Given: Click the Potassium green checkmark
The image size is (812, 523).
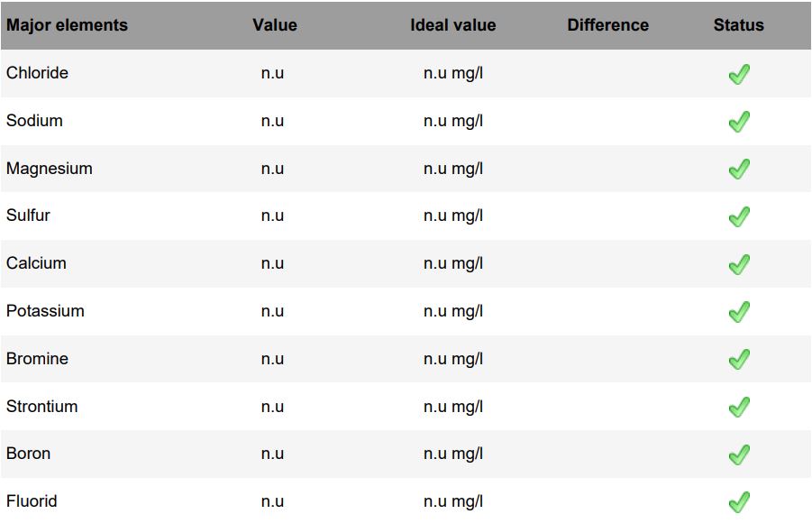Looking at the screenshot, I should click(x=739, y=312).
